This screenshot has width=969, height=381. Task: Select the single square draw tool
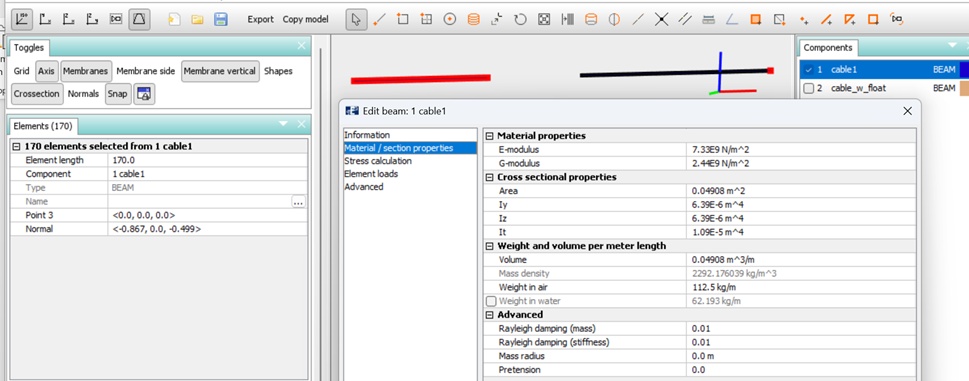pos(403,20)
